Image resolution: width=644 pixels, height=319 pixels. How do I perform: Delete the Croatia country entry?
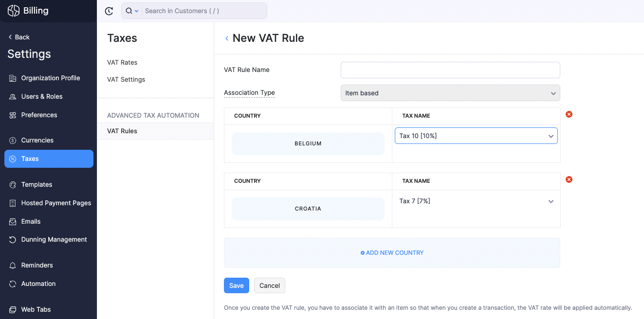click(x=569, y=179)
